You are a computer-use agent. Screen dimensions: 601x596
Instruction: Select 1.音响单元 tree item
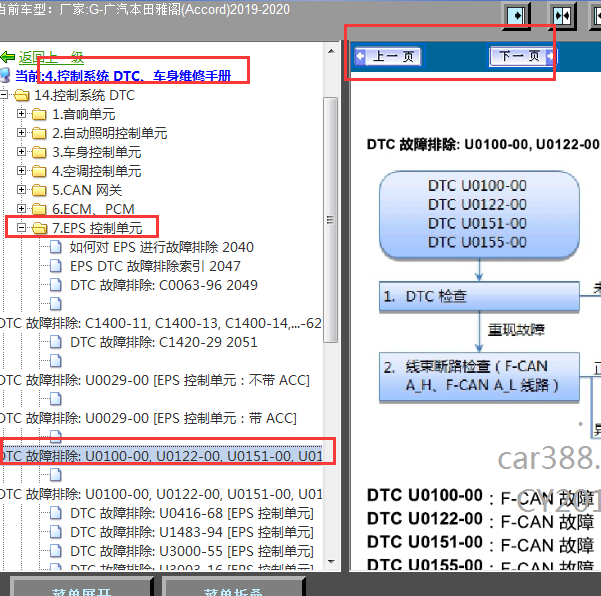[x=84, y=114]
